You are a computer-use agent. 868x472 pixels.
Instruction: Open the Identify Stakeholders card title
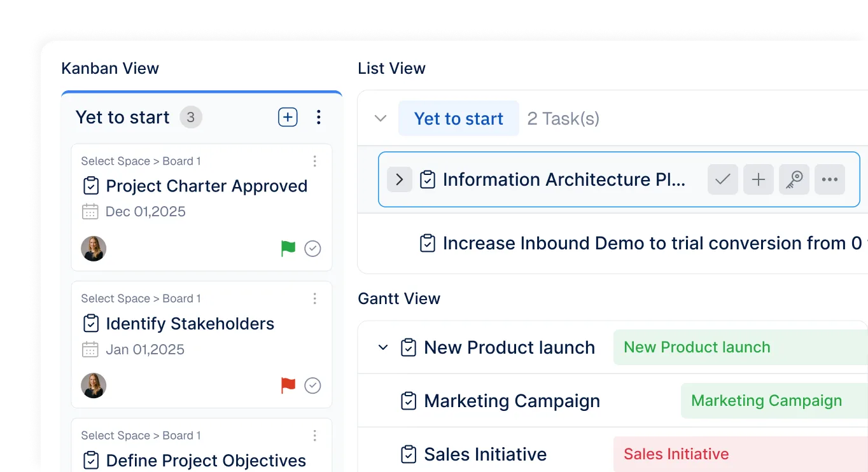pos(190,323)
